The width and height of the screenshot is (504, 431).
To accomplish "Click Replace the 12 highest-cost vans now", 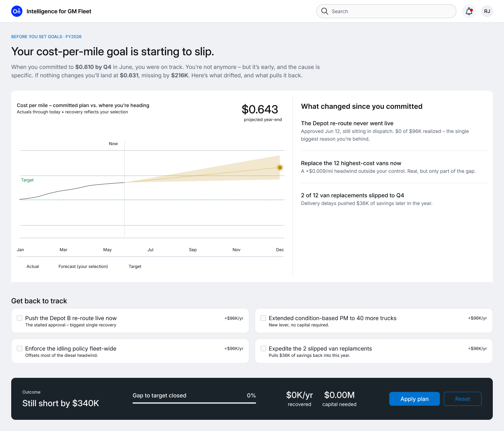I will coord(351,163).
